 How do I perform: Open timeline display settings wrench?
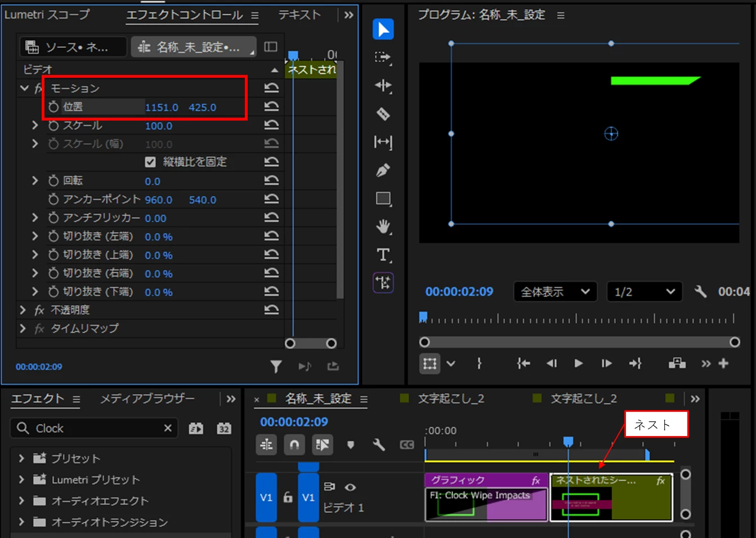click(379, 445)
